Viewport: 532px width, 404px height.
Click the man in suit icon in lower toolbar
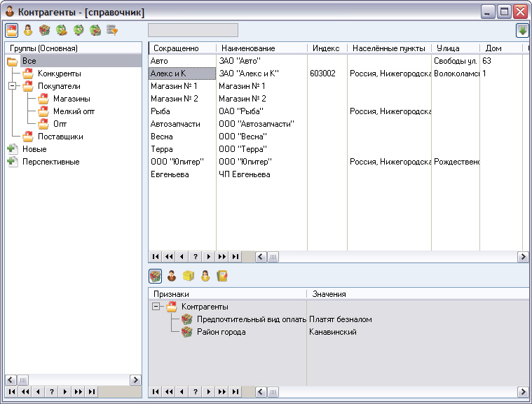(172, 277)
